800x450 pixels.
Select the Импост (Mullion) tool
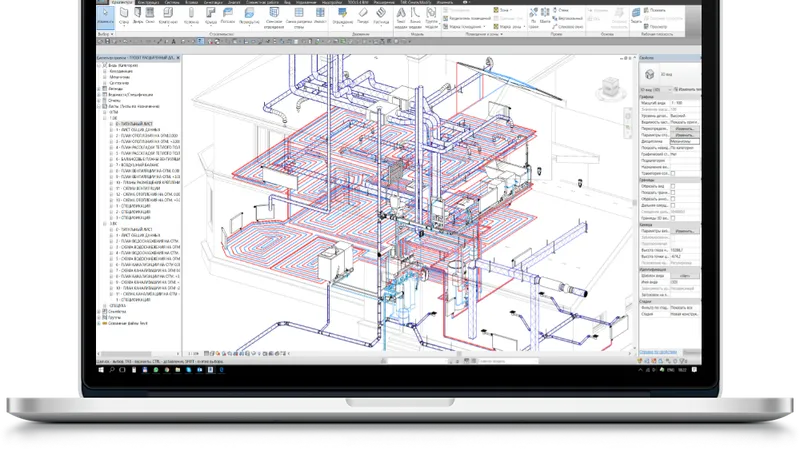[320, 16]
